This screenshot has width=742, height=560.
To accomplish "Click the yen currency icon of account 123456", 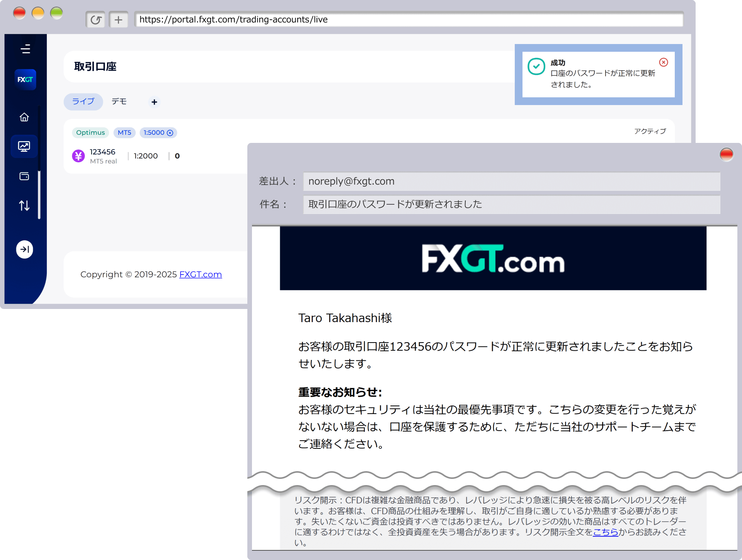I will (78, 156).
